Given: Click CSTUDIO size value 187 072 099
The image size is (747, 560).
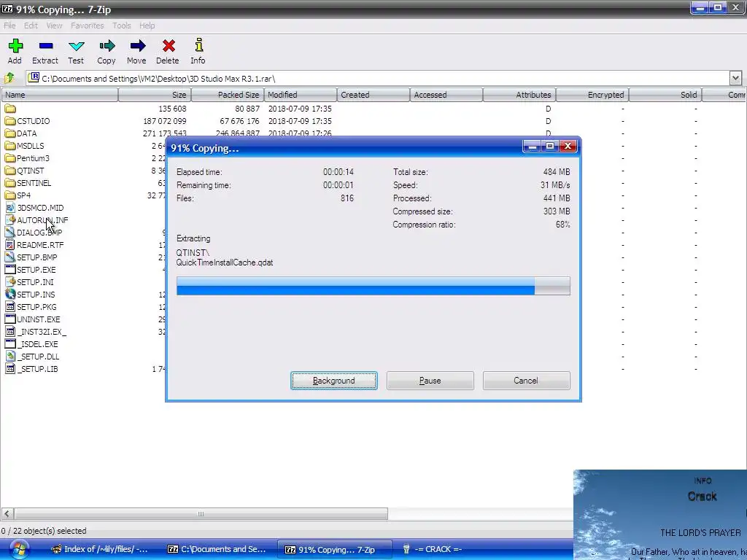Looking at the screenshot, I should 165,121.
